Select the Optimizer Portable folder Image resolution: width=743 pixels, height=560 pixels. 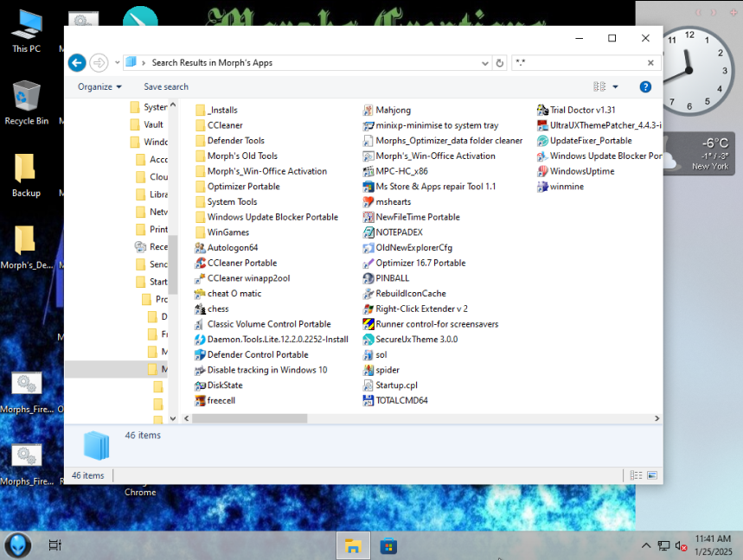point(237,187)
